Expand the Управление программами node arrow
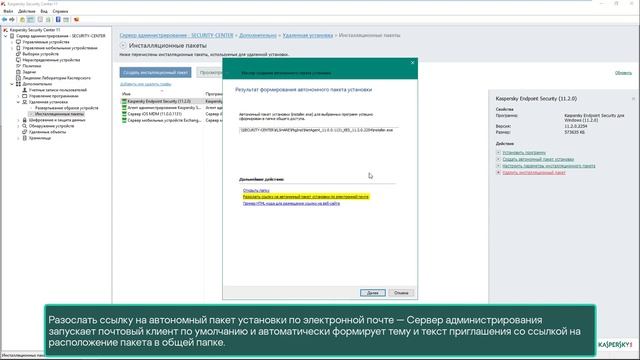Screen dimensions: 640x360 coord(18,96)
